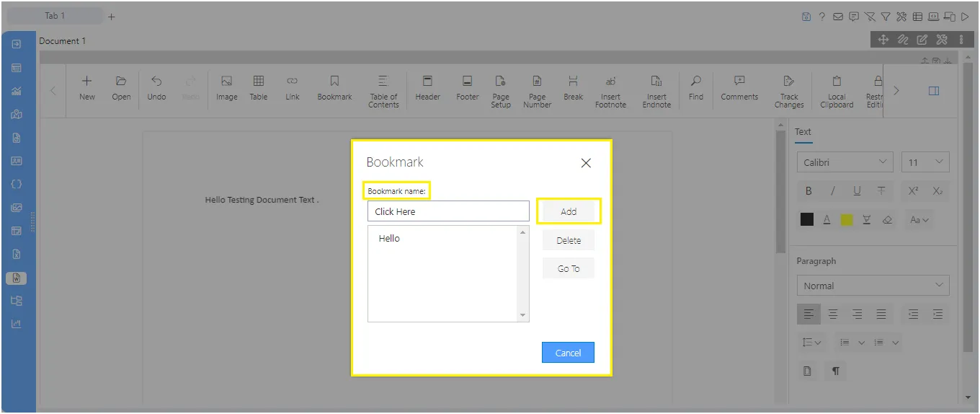
Task: Click the Bookmark toolbar icon
Action: [x=334, y=89]
